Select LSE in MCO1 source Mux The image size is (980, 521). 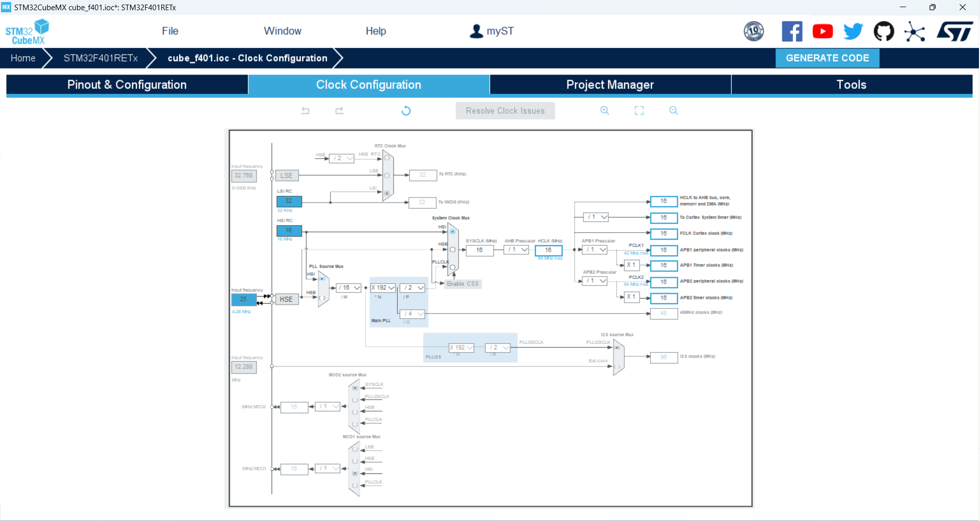click(x=355, y=450)
